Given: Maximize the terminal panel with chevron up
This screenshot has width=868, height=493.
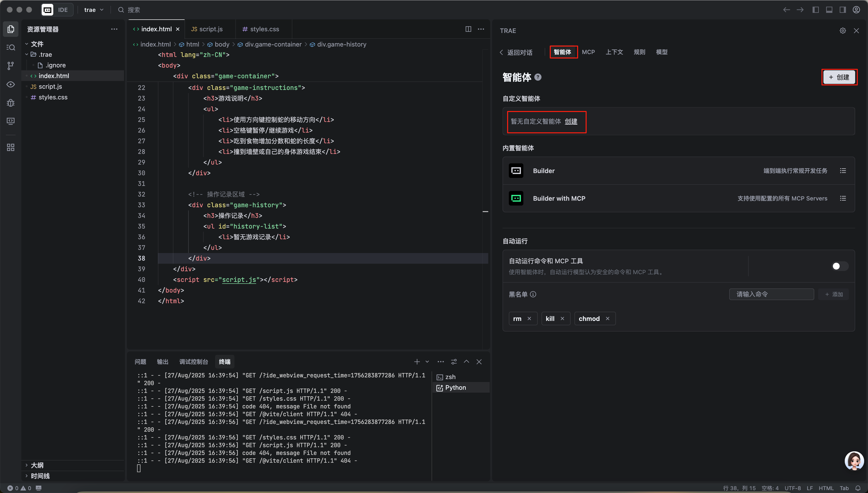Looking at the screenshot, I should (466, 362).
